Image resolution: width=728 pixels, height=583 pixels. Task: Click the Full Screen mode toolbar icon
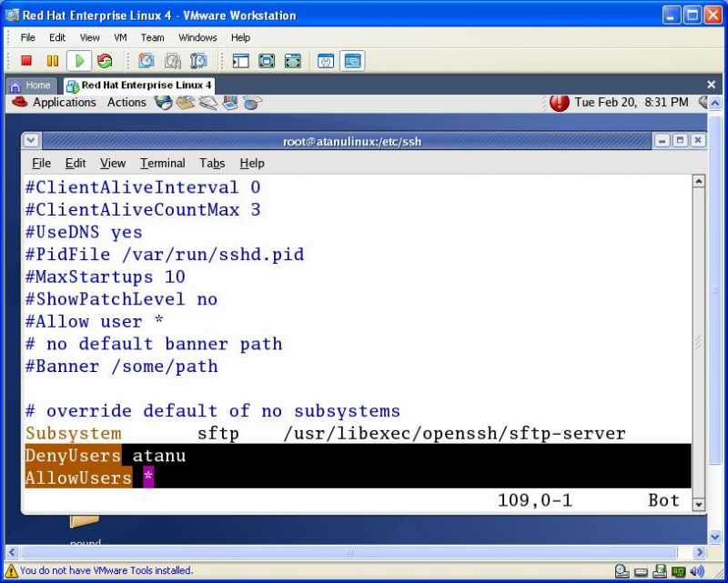pyautogui.click(x=268, y=60)
